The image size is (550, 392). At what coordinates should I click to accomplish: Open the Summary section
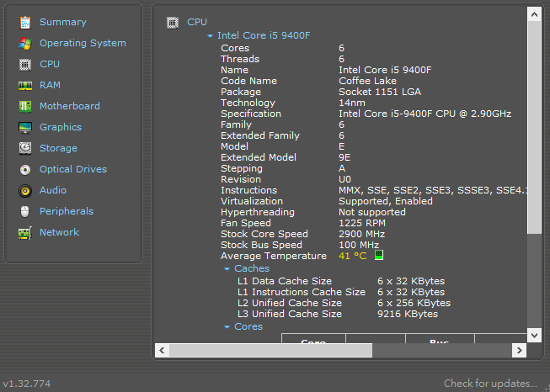pos(63,22)
